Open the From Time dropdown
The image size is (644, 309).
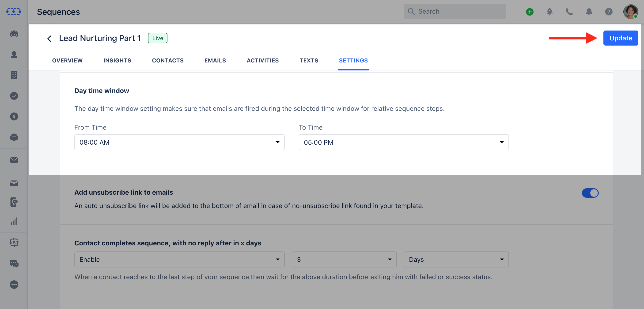pyautogui.click(x=179, y=142)
